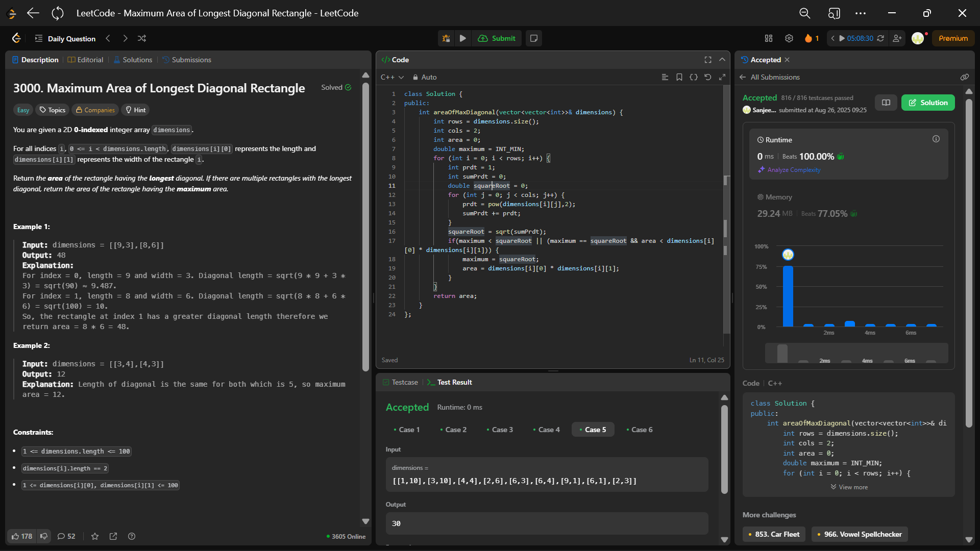
Task: Click the format braces icon in editor
Action: [693, 77]
